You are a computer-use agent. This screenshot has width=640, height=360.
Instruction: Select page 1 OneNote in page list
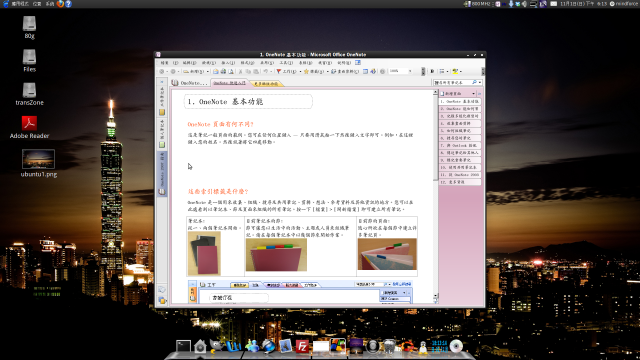click(x=460, y=101)
